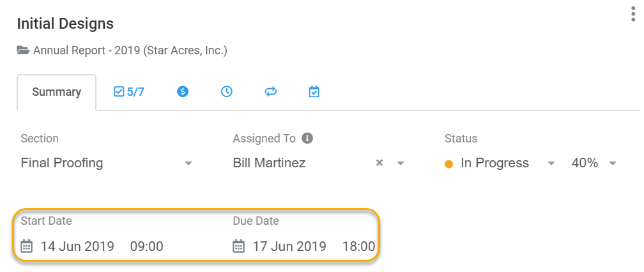The width and height of the screenshot is (644, 272).
Task: Open the checklist tab showing 5/7
Action: click(129, 92)
